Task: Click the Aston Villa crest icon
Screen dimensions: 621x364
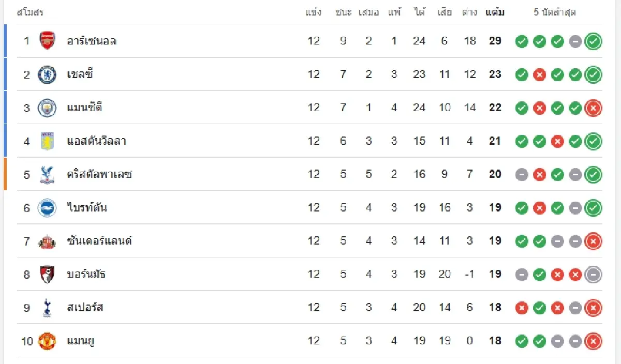Action: tap(47, 141)
